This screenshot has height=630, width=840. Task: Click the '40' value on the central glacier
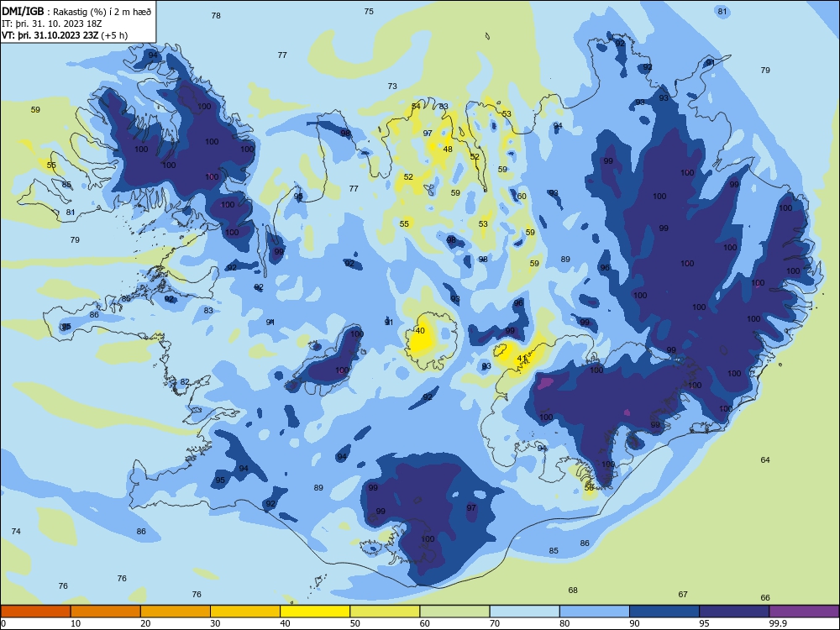[420, 330]
